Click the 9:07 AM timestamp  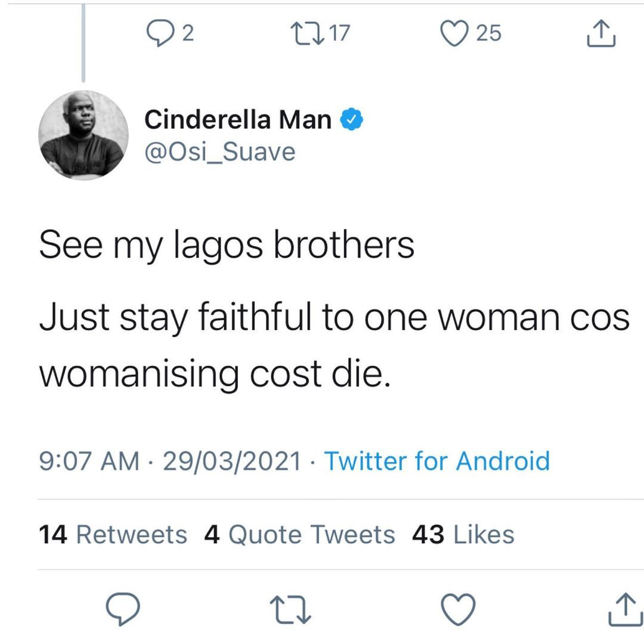(x=89, y=460)
